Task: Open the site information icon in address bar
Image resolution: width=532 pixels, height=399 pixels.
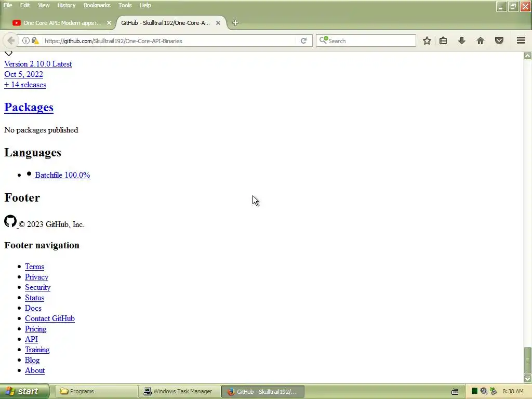Action: (x=26, y=41)
